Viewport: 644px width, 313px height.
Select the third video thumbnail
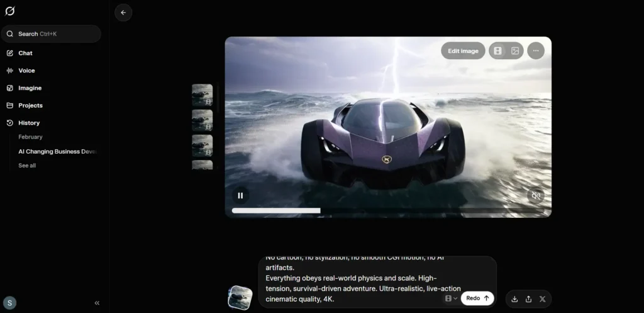tap(202, 145)
